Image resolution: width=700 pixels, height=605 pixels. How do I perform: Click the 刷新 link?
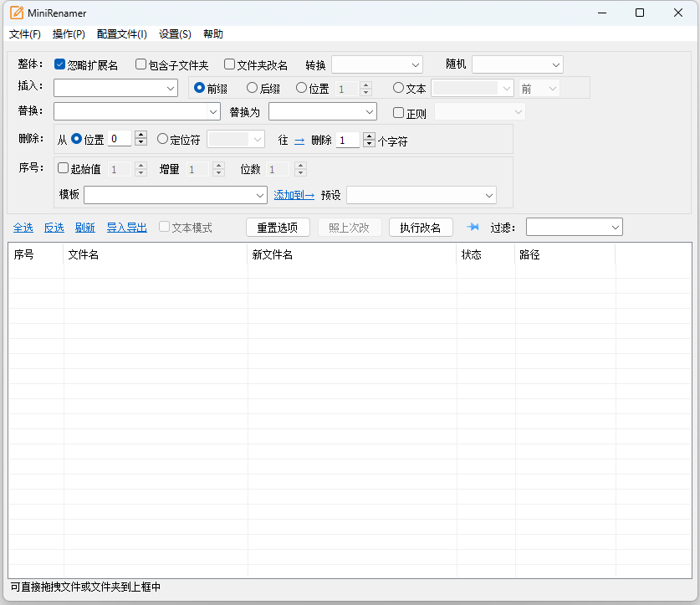pyautogui.click(x=84, y=228)
